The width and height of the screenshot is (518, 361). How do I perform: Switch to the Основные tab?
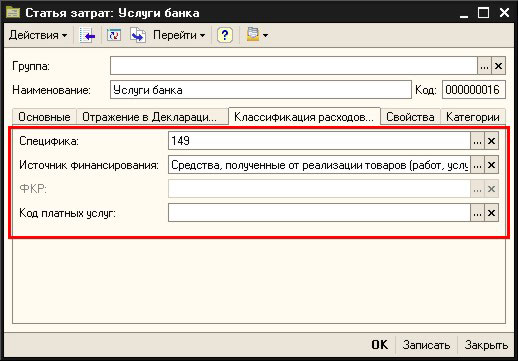click(x=44, y=117)
